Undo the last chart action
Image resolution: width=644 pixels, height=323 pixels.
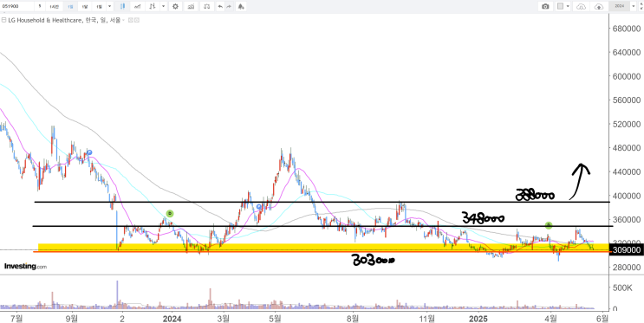[220, 6]
